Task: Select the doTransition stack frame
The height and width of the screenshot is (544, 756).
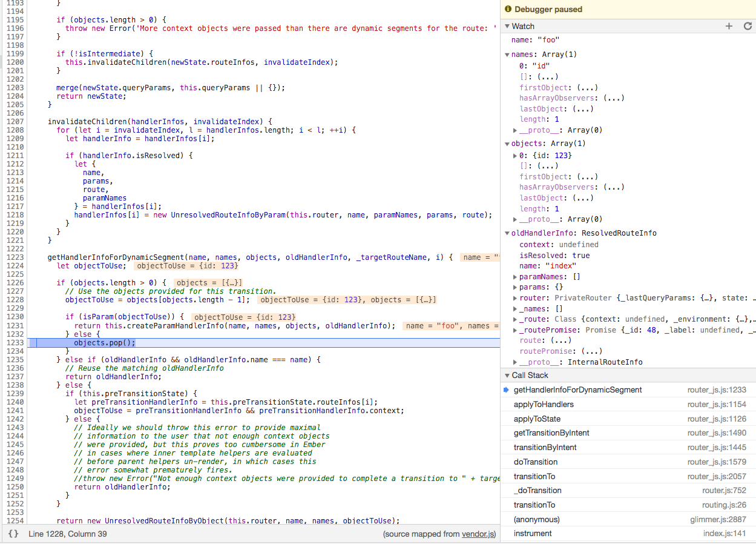Action: coord(628,462)
